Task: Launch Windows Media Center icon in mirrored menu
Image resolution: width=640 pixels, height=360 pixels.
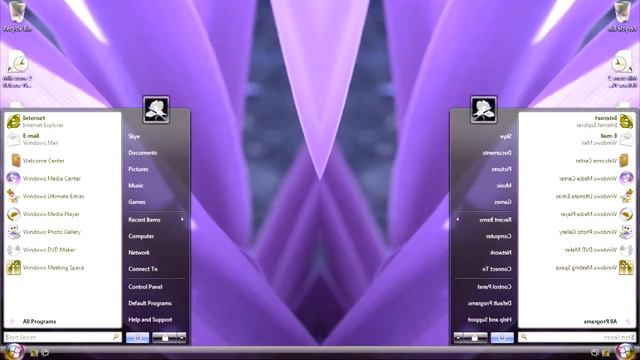Action: pyautogui.click(x=626, y=178)
